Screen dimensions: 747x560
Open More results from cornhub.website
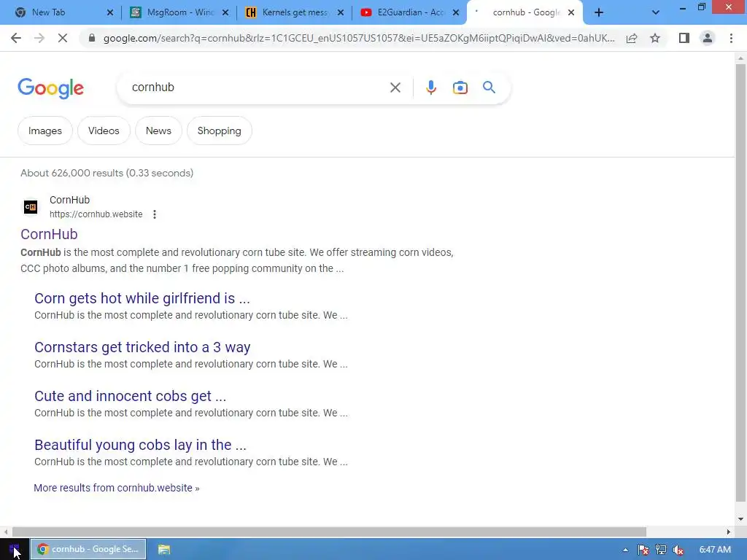coord(116,488)
